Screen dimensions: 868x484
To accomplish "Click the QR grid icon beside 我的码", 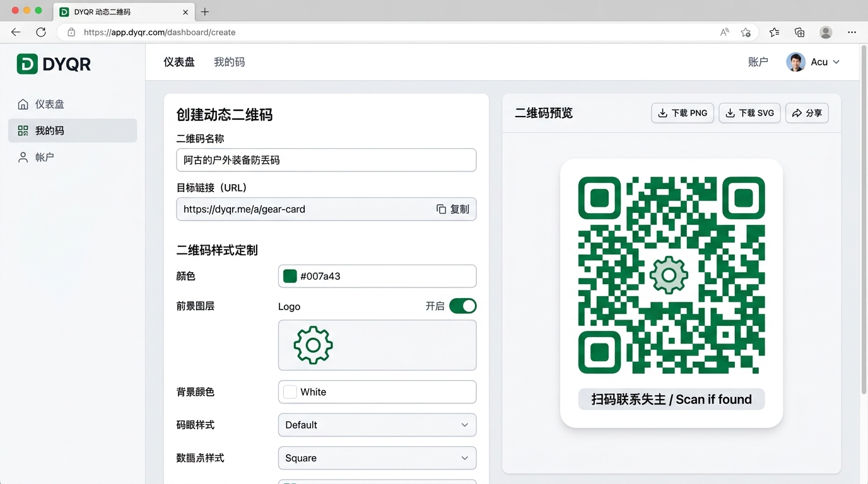I will tap(23, 130).
